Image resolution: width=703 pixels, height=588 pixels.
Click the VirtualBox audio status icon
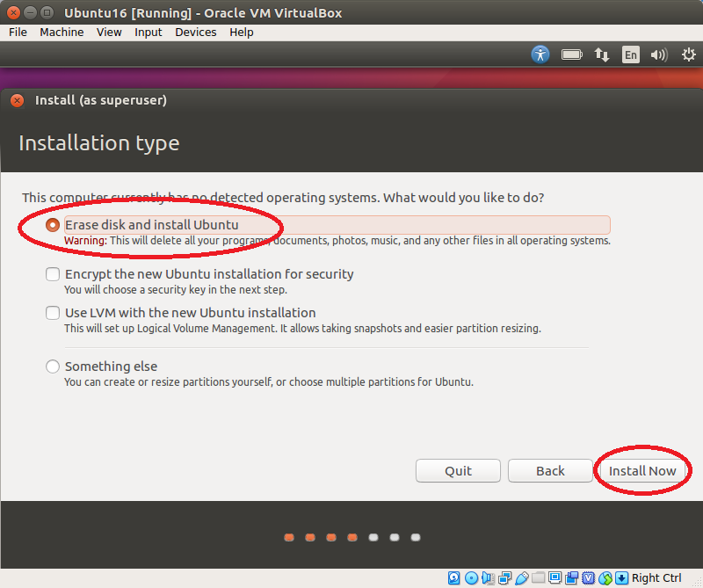click(489, 577)
